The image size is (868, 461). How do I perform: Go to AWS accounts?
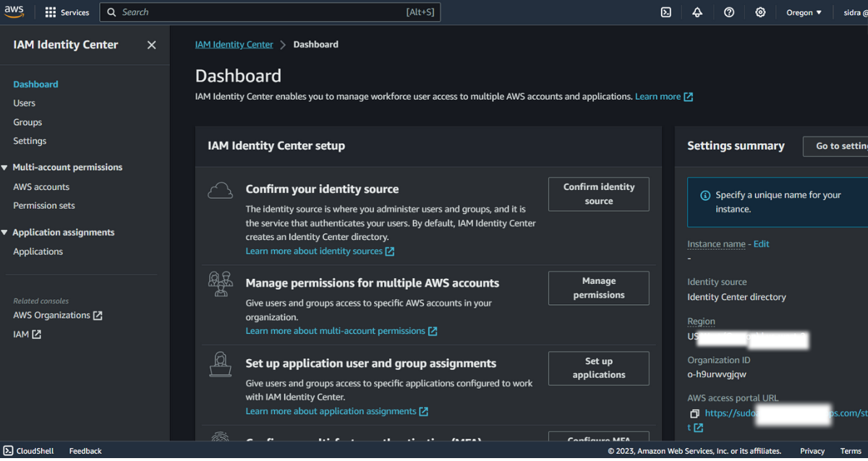coord(41,187)
